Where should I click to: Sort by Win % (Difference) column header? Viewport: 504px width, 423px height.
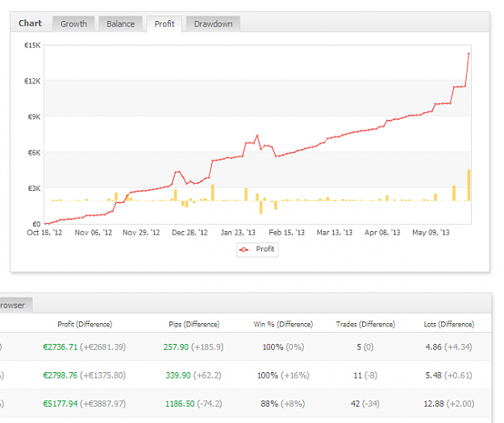tap(283, 325)
